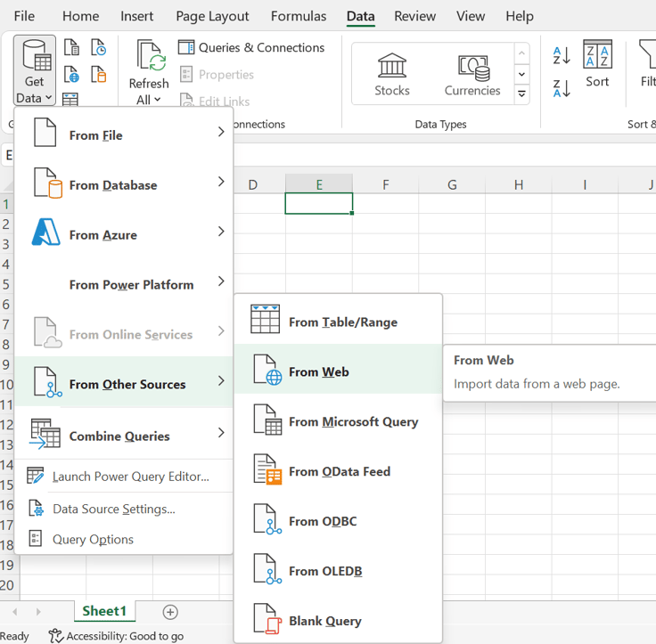The height and width of the screenshot is (644, 656).
Task: Expand the From Database submenu arrow
Action: (221, 183)
